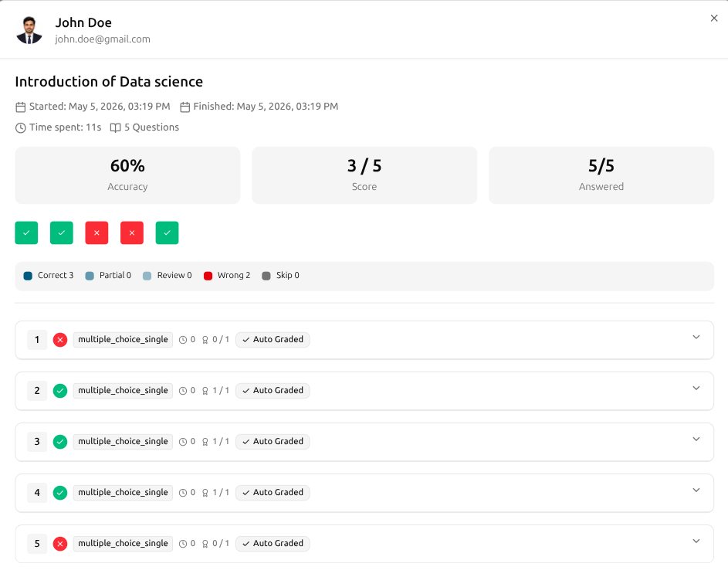Click the clock icon beside Time spent
This screenshot has height=577, width=728.
[20, 127]
